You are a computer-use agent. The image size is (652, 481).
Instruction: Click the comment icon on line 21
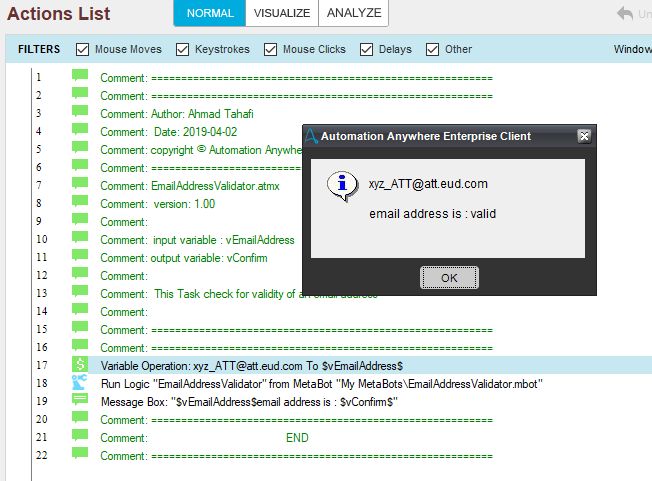80,436
